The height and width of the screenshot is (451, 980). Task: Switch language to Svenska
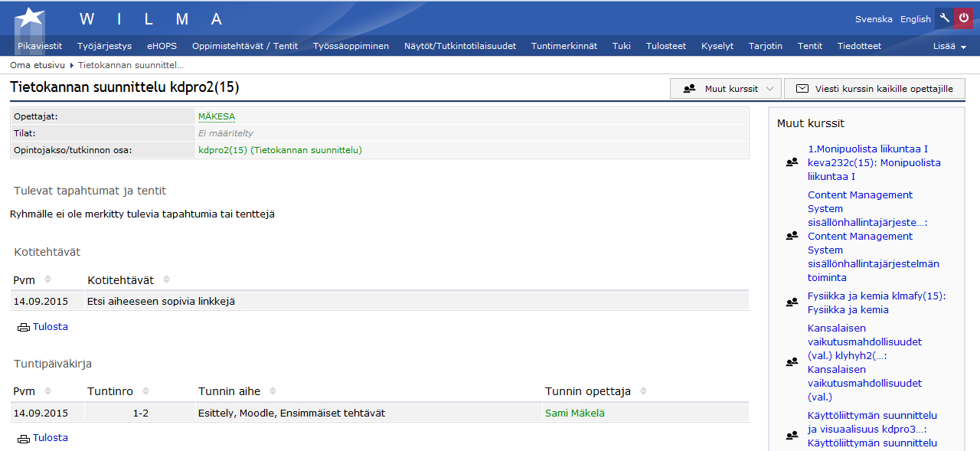874,19
